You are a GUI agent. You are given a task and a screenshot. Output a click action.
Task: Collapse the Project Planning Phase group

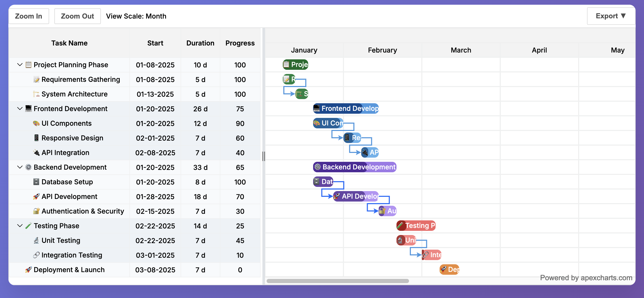click(20, 65)
